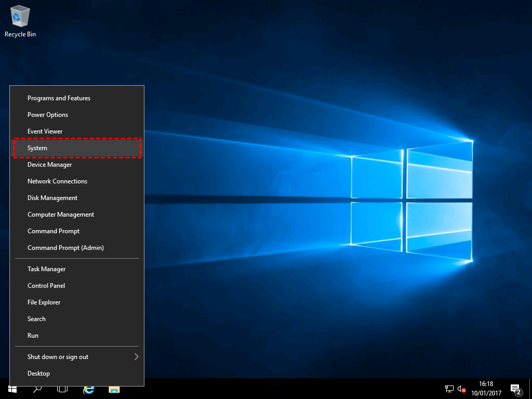Select Task Manager menu item
The width and height of the screenshot is (532, 399).
[x=47, y=269]
